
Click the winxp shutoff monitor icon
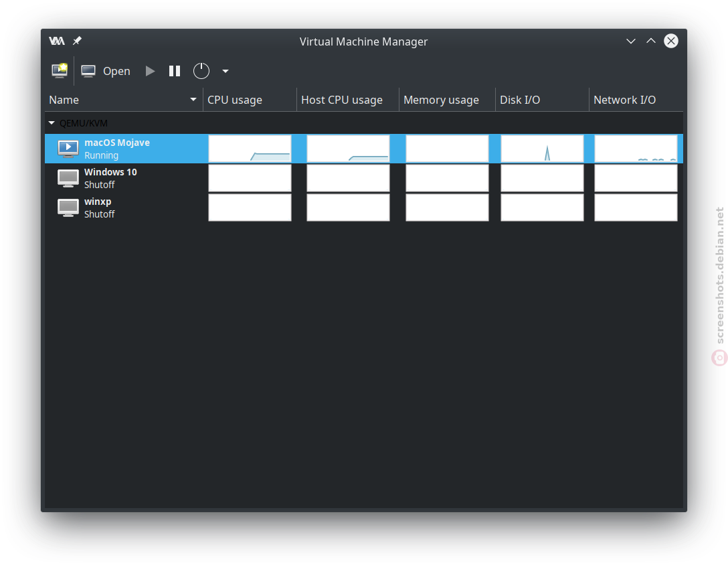[68, 208]
